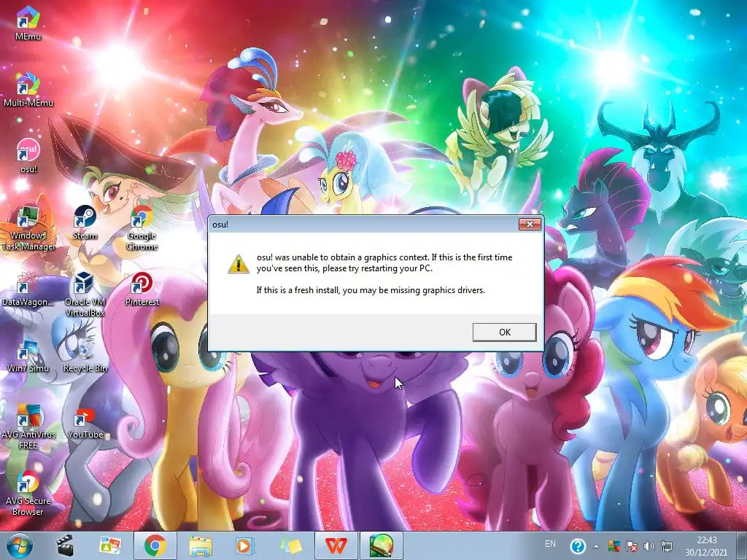Switch to the green game taskbar button
Viewport: 747px width, 560px height.
pos(381,545)
